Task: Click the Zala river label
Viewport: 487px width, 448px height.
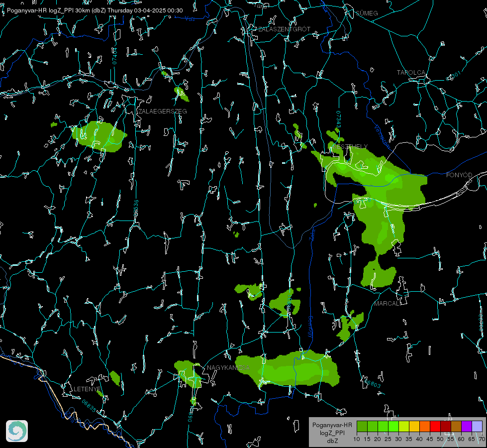Action: pyautogui.click(x=312, y=234)
